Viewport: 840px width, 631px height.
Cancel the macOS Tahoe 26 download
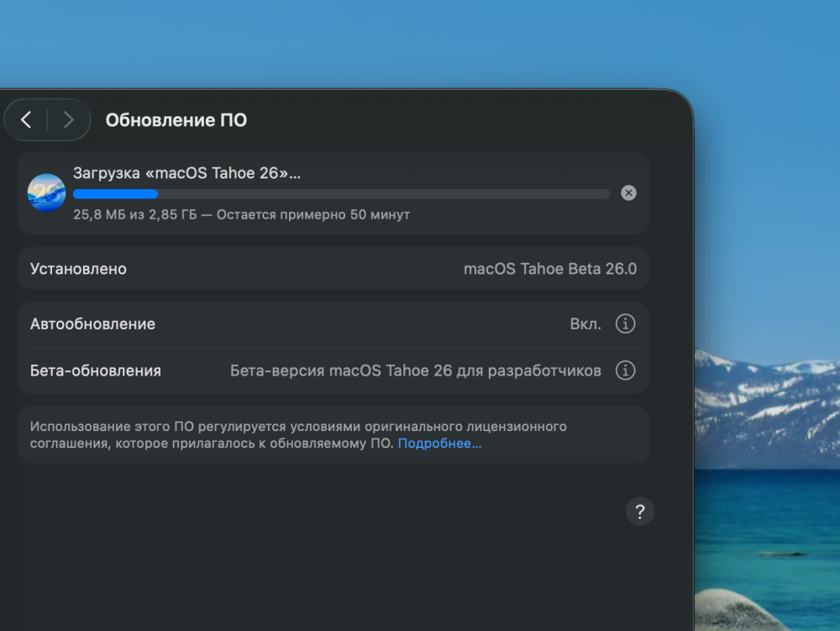(x=628, y=193)
